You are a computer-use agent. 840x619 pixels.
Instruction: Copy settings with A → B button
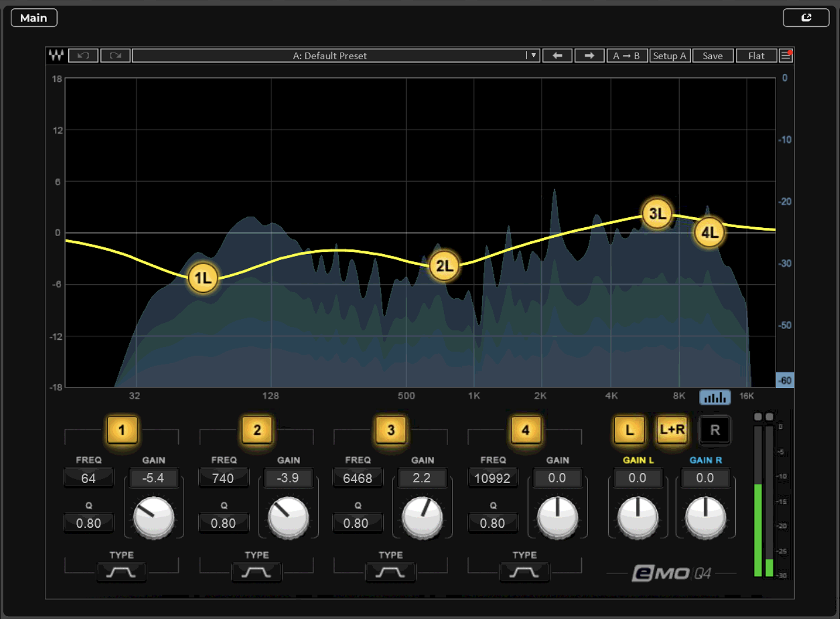click(x=627, y=55)
